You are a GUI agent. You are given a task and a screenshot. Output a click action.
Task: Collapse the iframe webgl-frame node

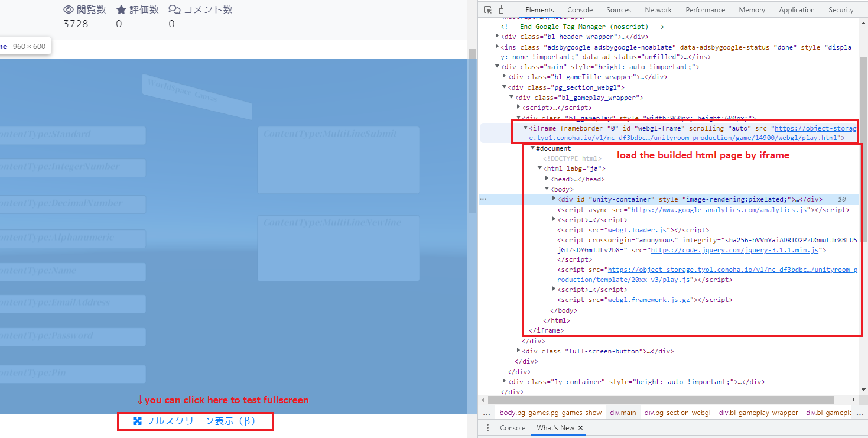pos(525,128)
